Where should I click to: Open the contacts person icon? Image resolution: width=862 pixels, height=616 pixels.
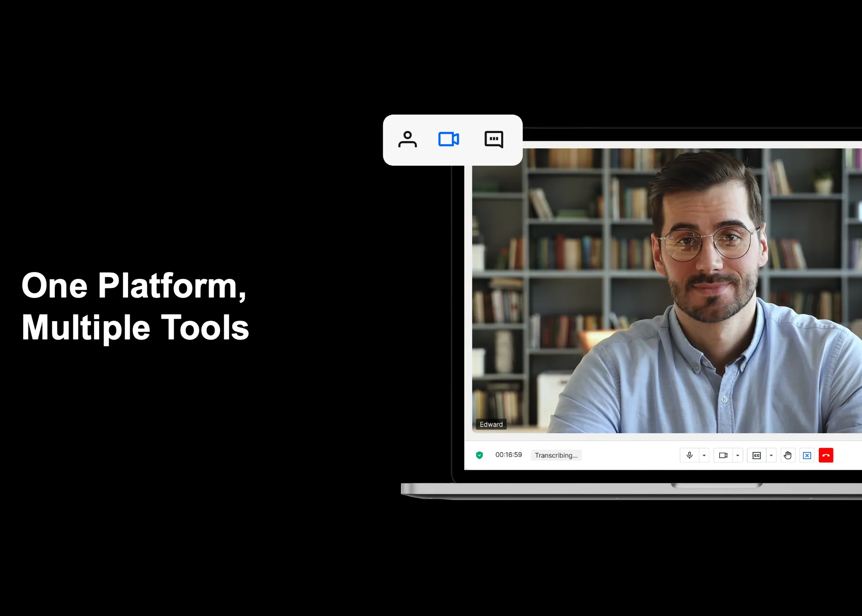click(x=407, y=139)
